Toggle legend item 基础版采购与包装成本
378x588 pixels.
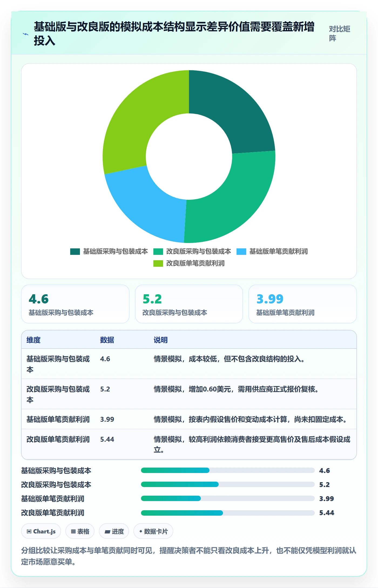tap(109, 251)
